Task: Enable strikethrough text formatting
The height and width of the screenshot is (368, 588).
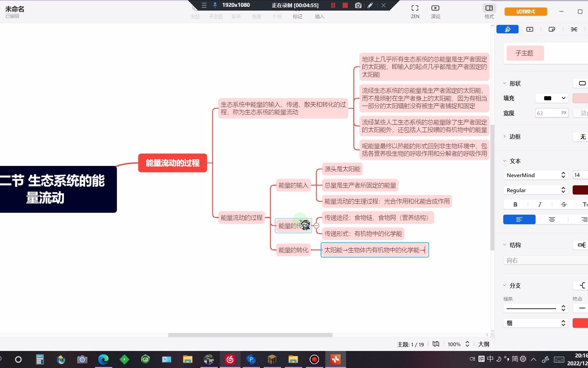Action: (x=563, y=204)
